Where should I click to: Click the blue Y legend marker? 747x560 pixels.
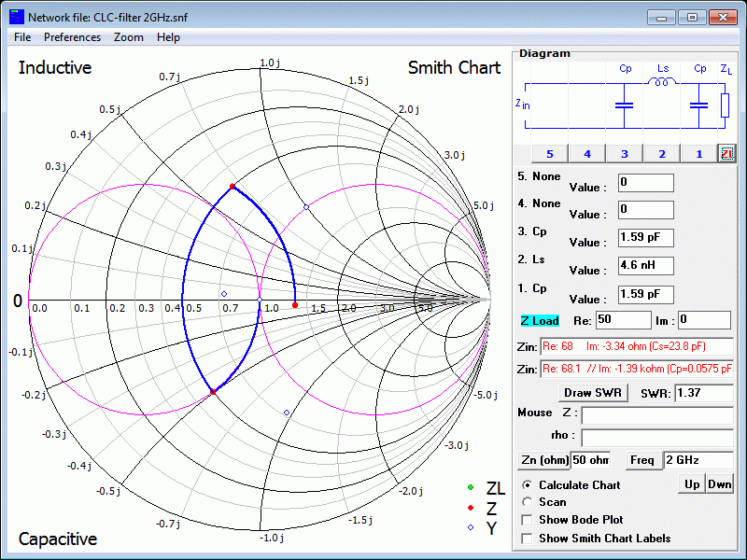[471, 527]
